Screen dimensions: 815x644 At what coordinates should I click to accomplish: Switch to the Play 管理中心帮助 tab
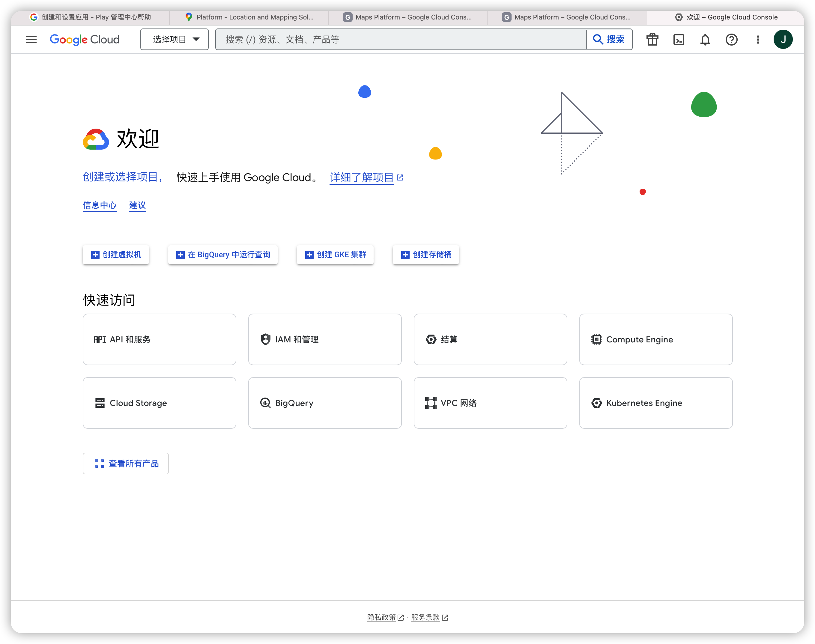tap(91, 17)
